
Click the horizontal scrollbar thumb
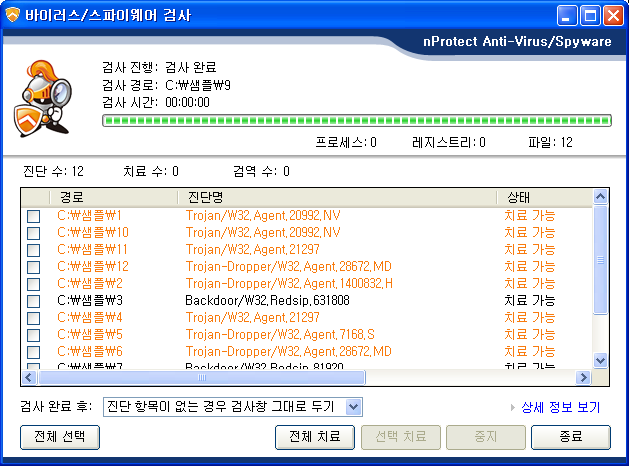202,377
